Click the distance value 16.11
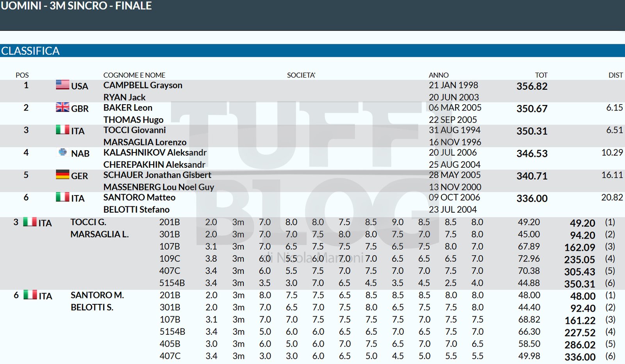 (x=612, y=175)
